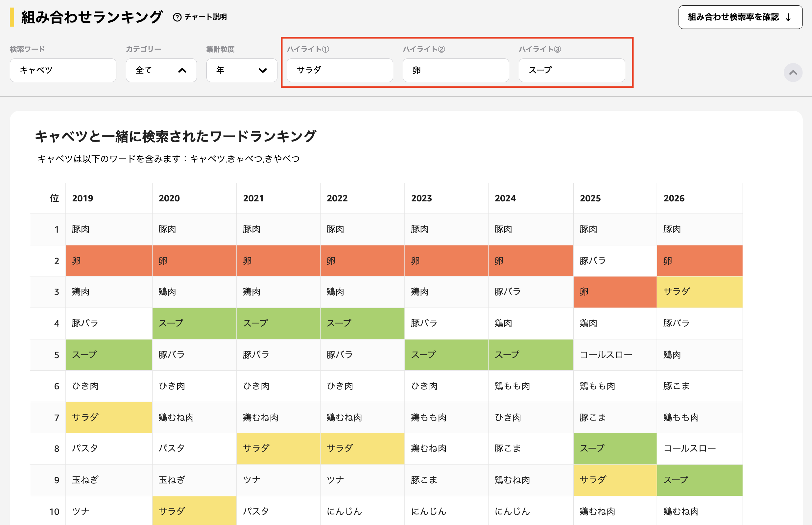The height and width of the screenshot is (525, 812).
Task: Click にんじん in the 2023 column
Action: tap(429, 511)
